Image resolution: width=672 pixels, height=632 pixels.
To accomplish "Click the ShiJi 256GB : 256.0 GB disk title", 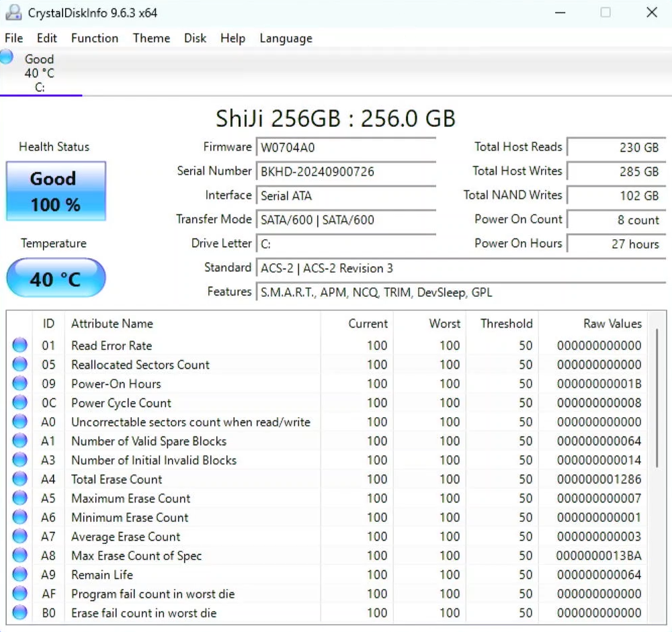I will tap(335, 119).
